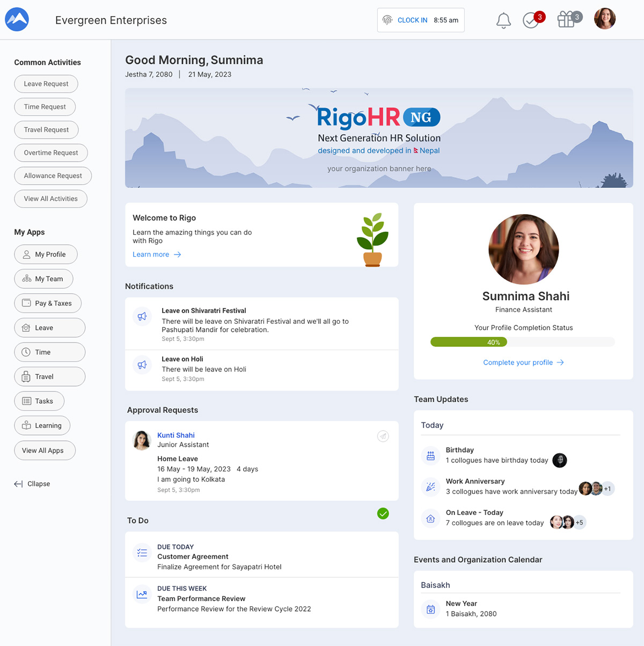Click the megaphone icon on Leave on Holi
This screenshot has width=644, height=646.
pos(142,365)
